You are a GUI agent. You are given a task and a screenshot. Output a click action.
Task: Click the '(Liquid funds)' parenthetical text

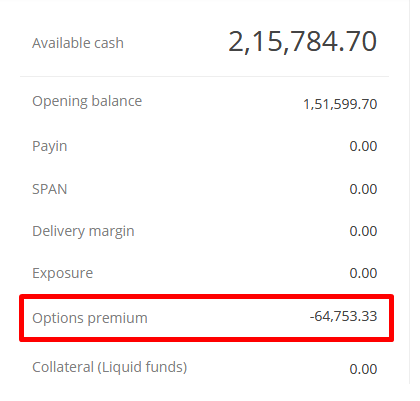coord(142,367)
